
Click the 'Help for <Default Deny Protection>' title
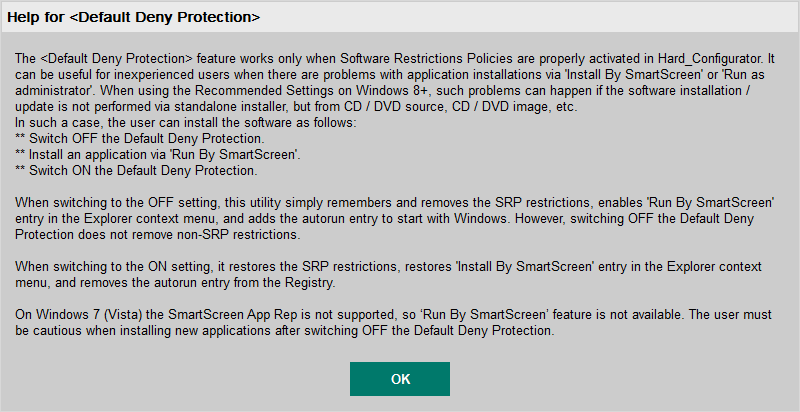134,18
